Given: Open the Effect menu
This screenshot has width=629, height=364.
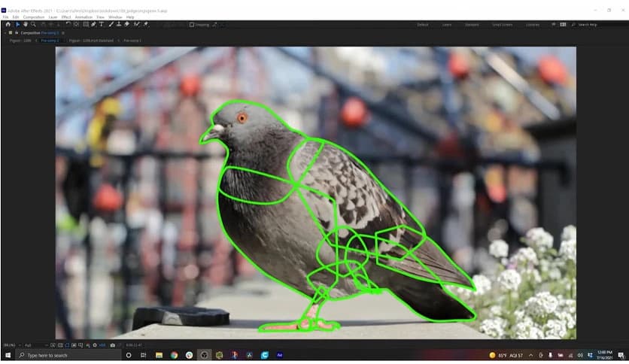Looking at the screenshot, I should pyautogui.click(x=66, y=17).
